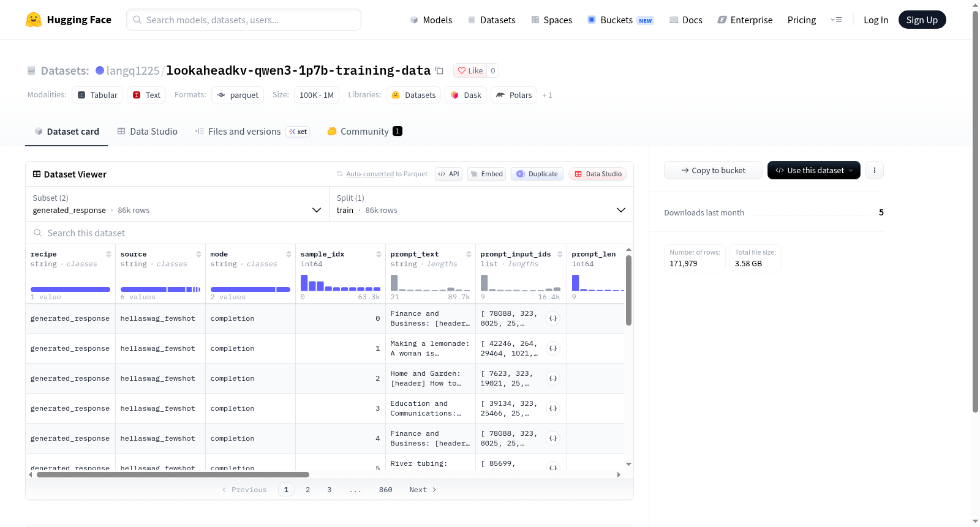Copy dataset name using the copy icon
Screen dimensions: 980x527
pyautogui.click(x=439, y=70)
